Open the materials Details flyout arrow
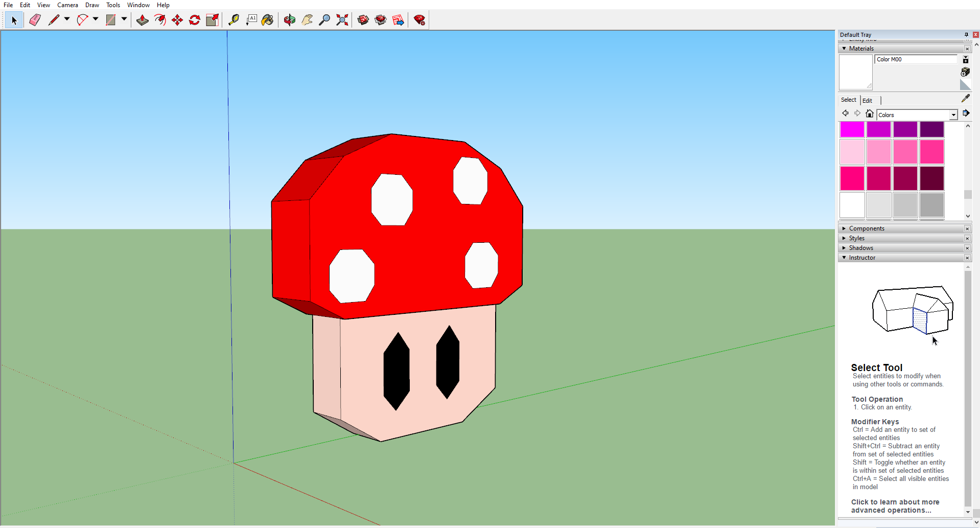 point(966,113)
